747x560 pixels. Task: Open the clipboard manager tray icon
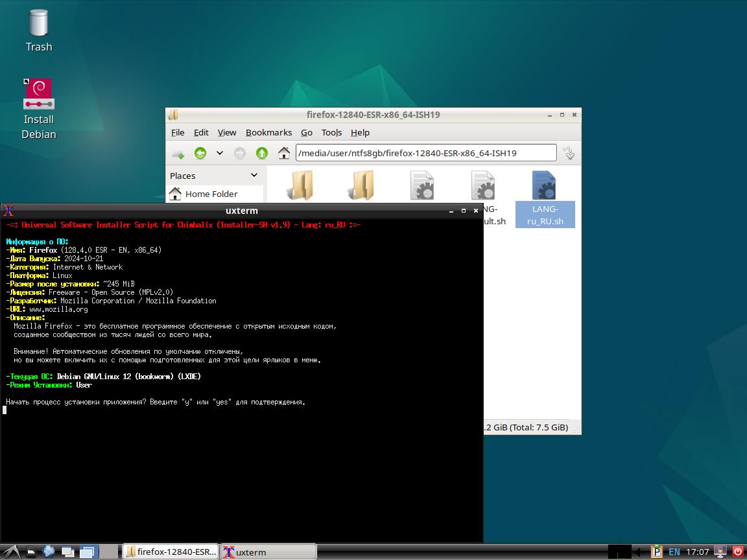pos(657,552)
